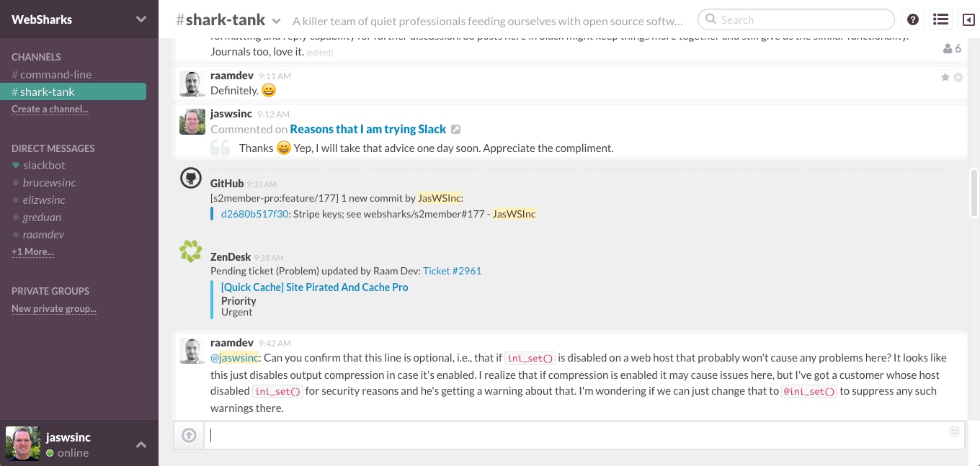Click the first ini_set() code snippet

529,358
